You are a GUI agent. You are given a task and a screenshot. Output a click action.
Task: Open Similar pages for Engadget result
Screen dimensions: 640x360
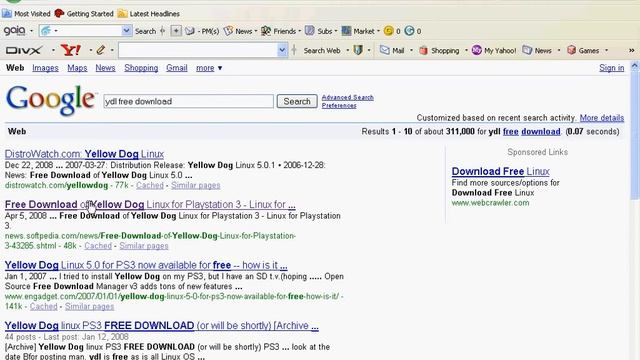pos(89,307)
